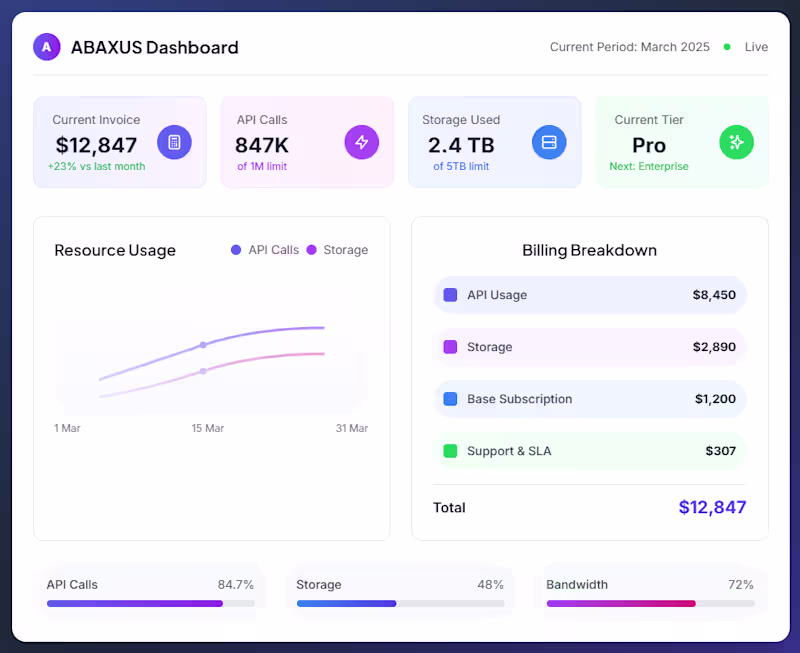Click the Base Subscription color swatch
This screenshot has height=653, width=800.
[450, 399]
